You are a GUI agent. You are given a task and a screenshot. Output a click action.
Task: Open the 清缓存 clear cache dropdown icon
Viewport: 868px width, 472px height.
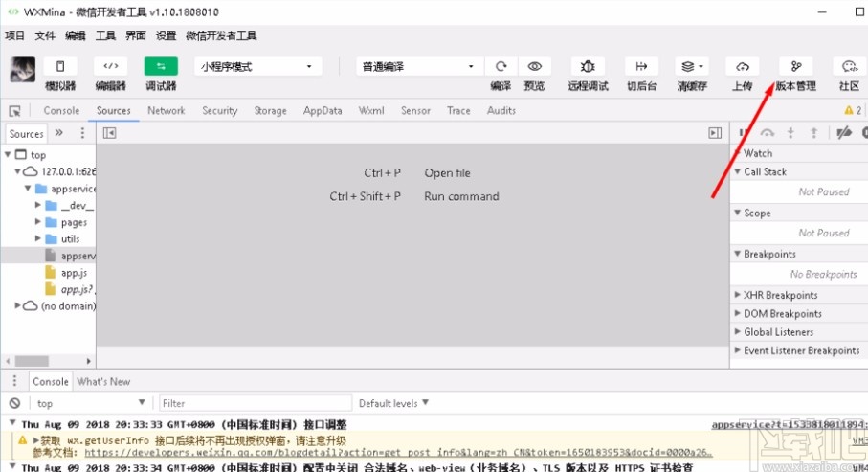(x=692, y=66)
